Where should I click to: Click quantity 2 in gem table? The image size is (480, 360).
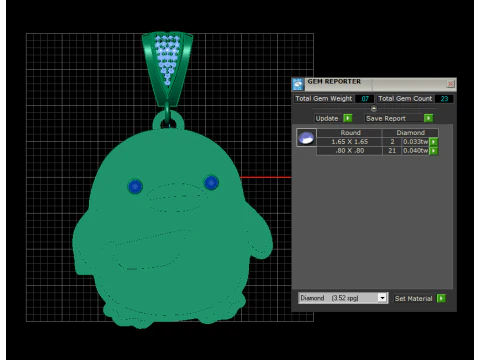(392, 142)
